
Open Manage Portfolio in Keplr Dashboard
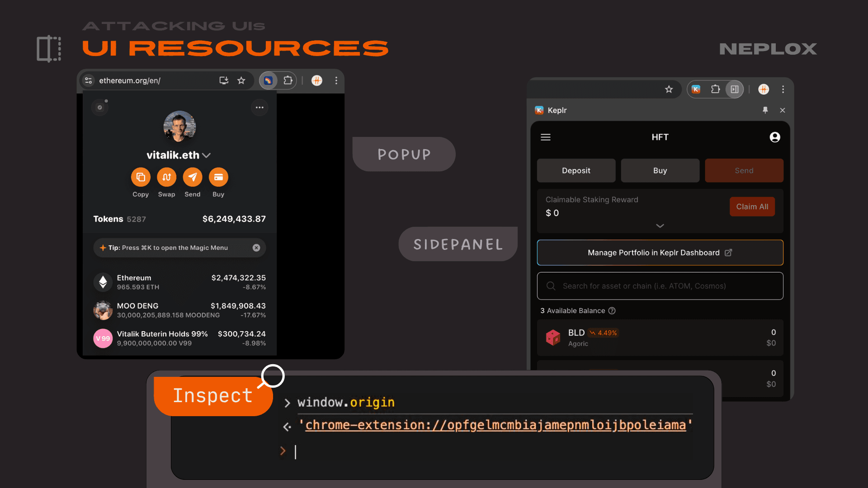660,253
